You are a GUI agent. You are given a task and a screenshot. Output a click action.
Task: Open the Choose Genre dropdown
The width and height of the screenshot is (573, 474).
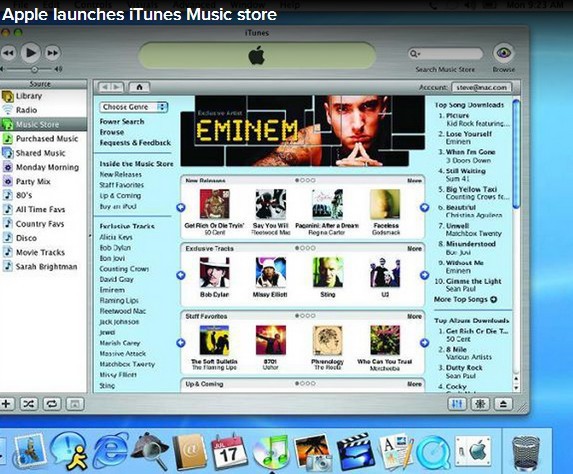pos(133,107)
